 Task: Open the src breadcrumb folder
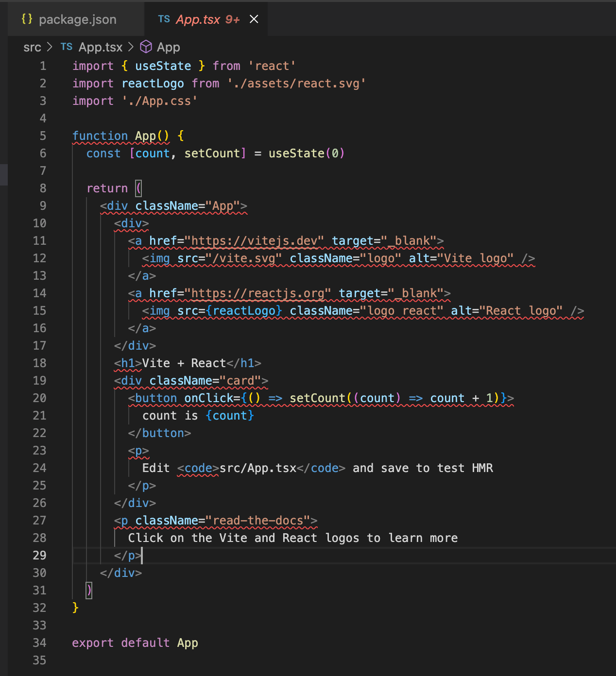[x=32, y=47]
